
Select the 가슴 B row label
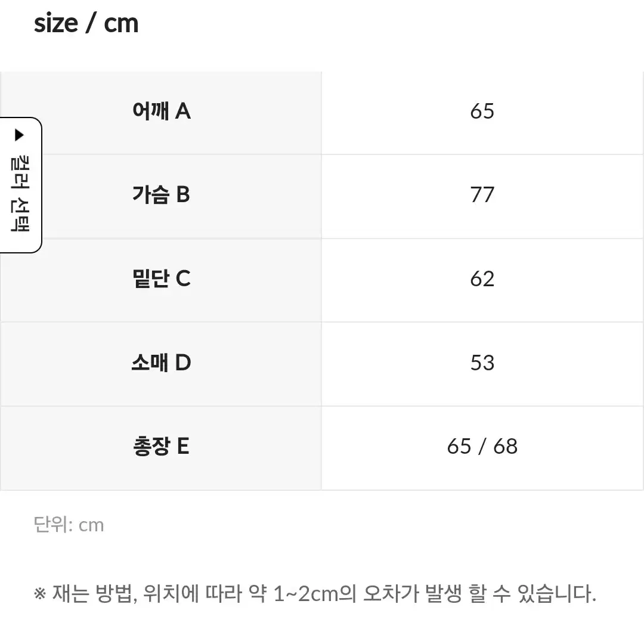(161, 194)
